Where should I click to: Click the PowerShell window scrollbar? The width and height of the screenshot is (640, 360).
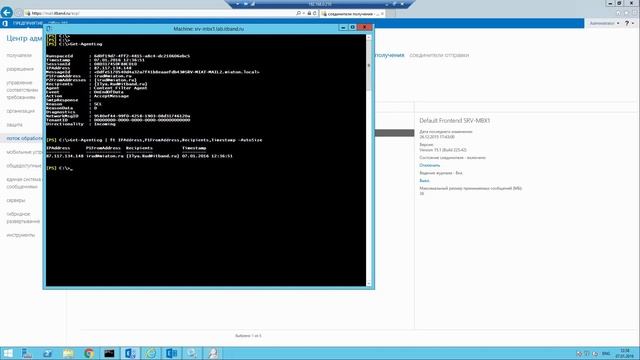pos(369,160)
